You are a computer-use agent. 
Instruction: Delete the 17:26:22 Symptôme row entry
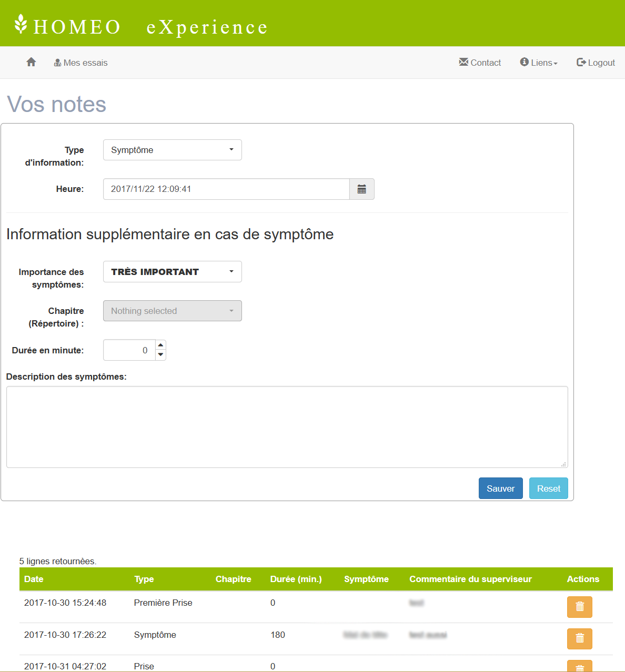tap(579, 639)
